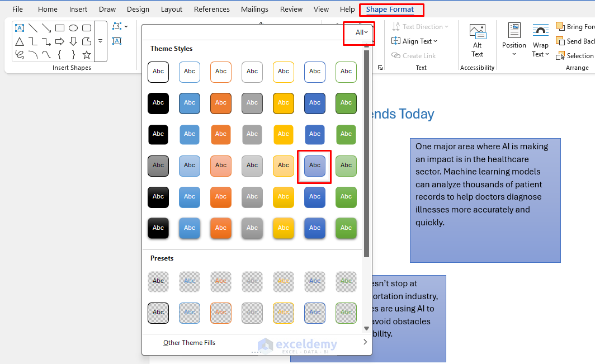Open the File tab
595x364 pixels.
coord(17,9)
